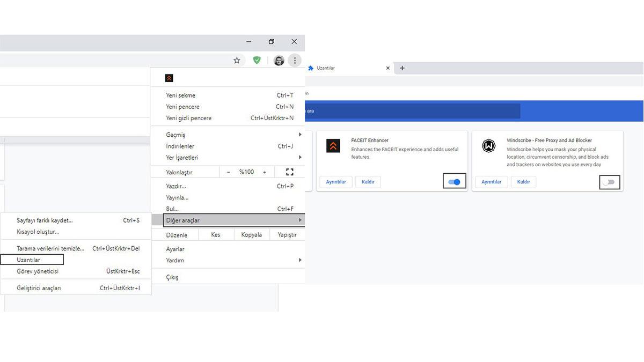The height and width of the screenshot is (362, 644).
Task: Click the bookmark star icon
Action: point(237,61)
